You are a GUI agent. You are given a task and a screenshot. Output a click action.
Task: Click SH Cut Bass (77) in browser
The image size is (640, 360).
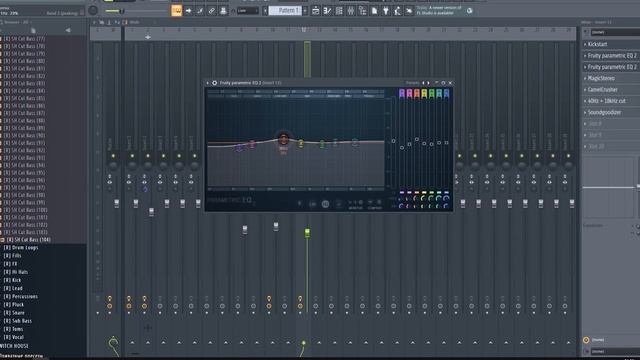pyautogui.click(x=24, y=39)
